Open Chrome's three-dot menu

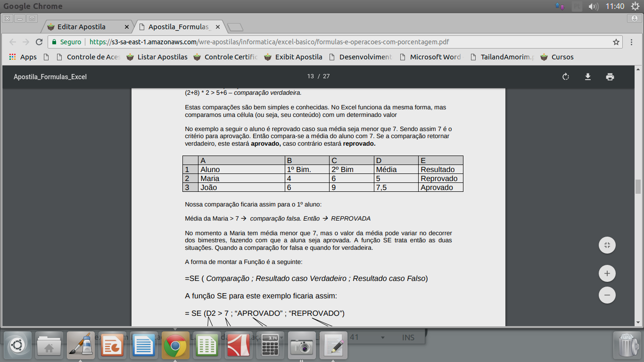click(x=632, y=42)
